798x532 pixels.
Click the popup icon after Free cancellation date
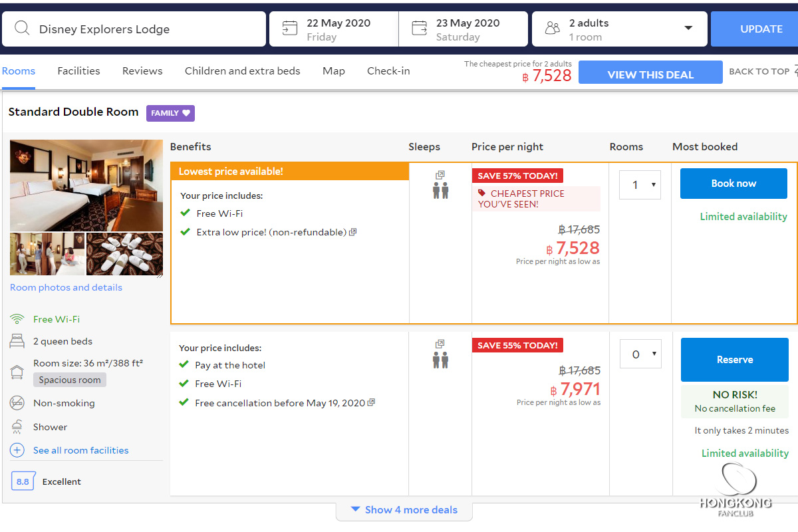[371, 402]
